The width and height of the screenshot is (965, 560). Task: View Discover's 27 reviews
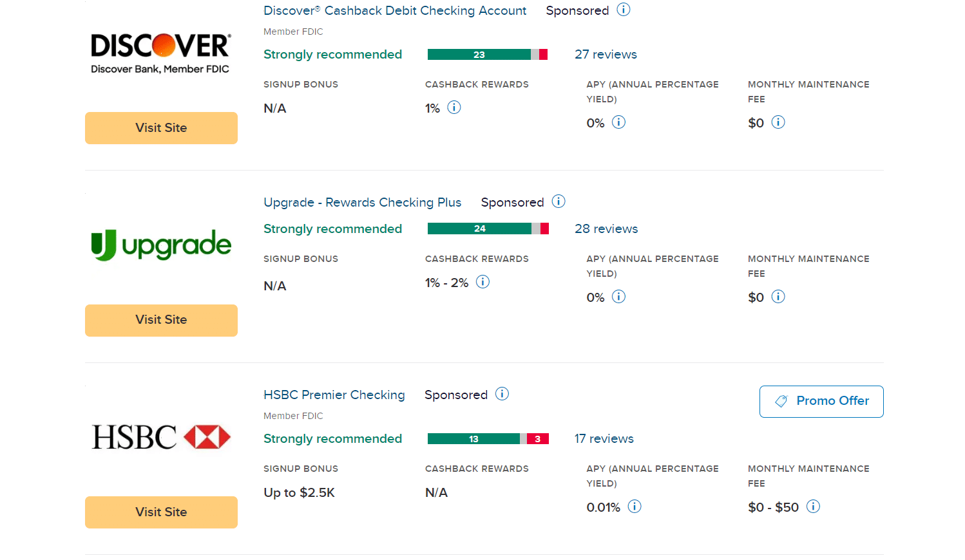point(606,55)
